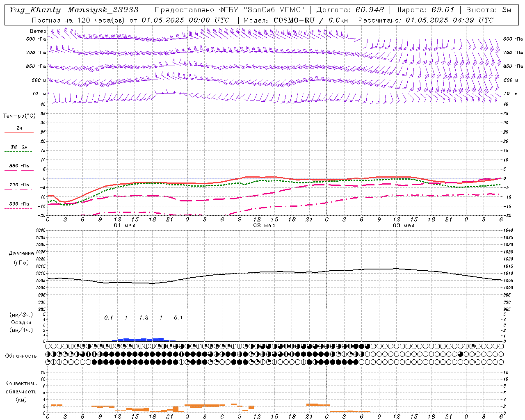Click the Давление panel label

pos(21,253)
